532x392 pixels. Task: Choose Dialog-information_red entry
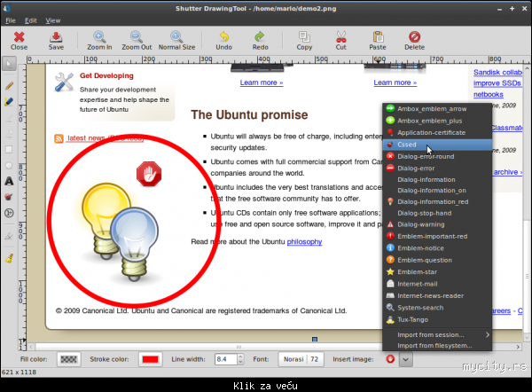[437, 201]
